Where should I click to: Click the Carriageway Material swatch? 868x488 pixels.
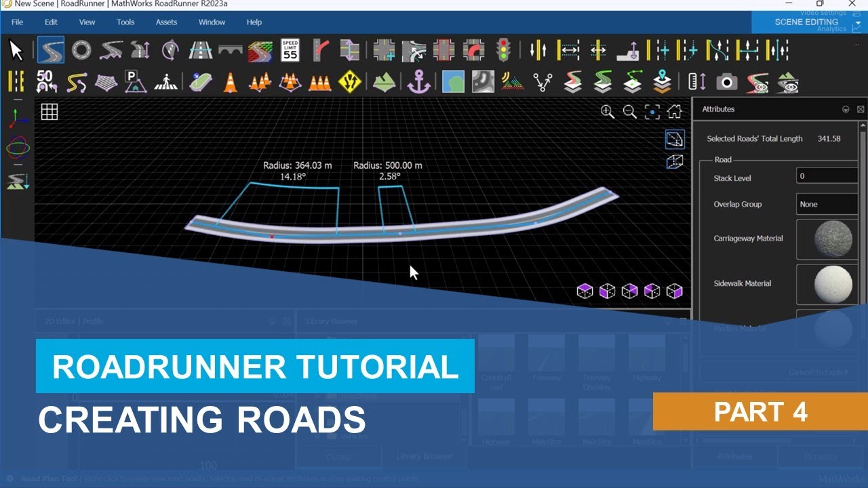pyautogui.click(x=833, y=239)
